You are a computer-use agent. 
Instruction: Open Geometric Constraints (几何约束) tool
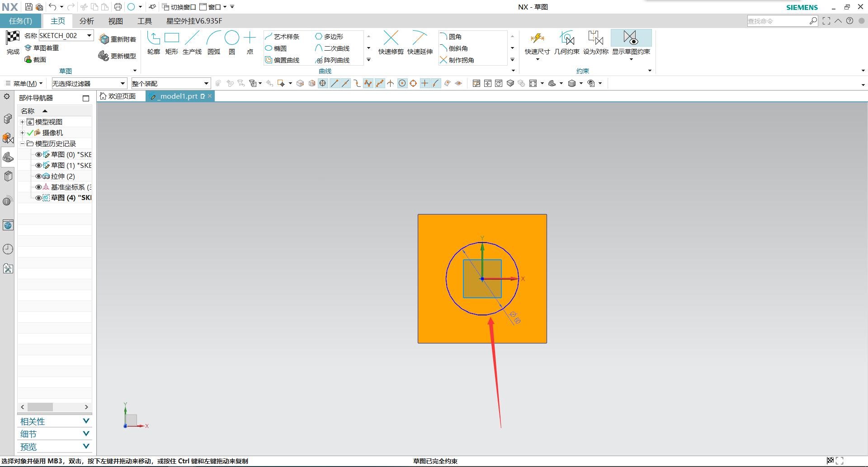pyautogui.click(x=567, y=43)
